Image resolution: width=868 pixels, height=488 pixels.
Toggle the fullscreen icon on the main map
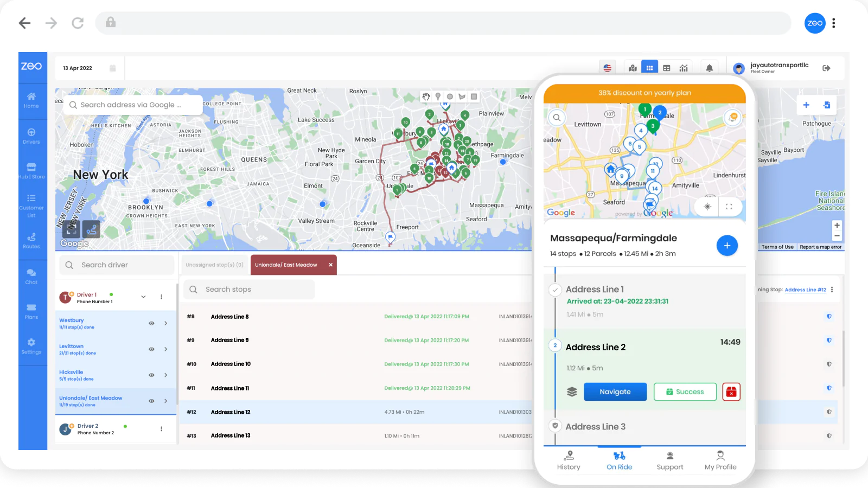point(72,230)
